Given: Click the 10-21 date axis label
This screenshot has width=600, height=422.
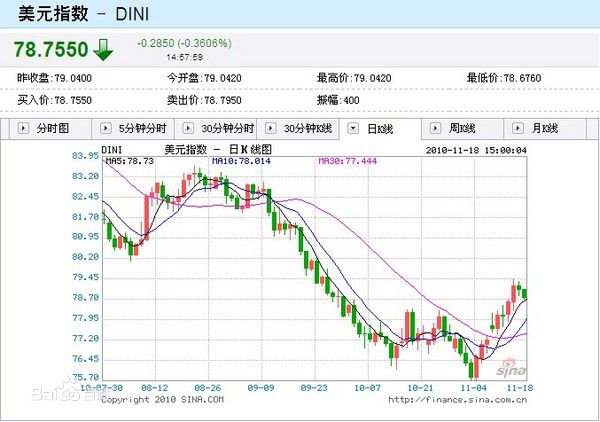Looking at the screenshot, I should pos(420,388).
